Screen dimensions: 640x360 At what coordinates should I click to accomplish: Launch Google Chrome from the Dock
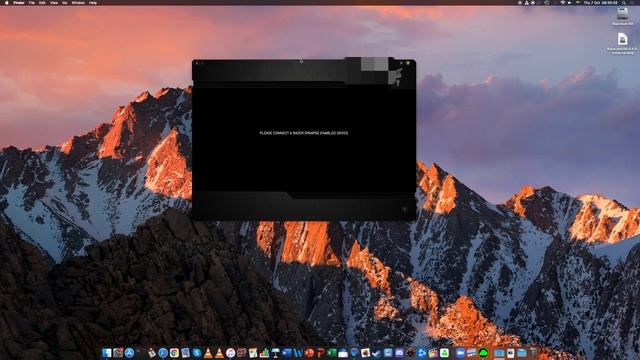pyautogui.click(x=174, y=353)
